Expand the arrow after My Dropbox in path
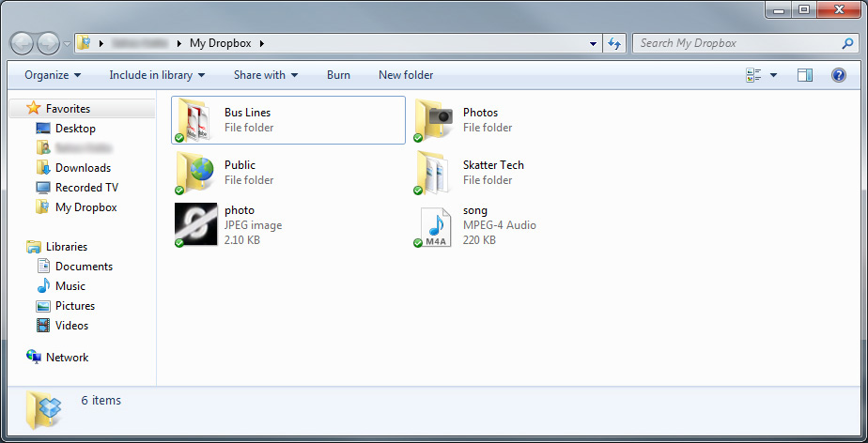This screenshot has width=868, height=443. pyautogui.click(x=262, y=43)
